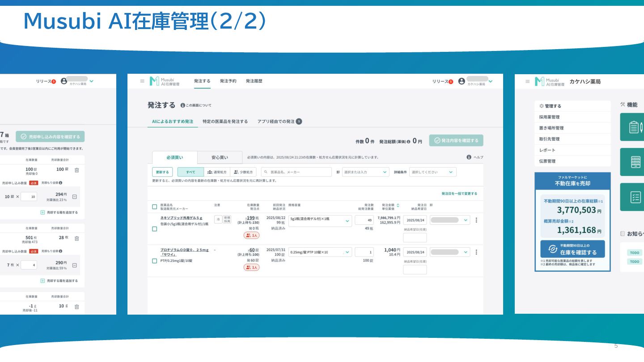
Task: Open 規格容量 dropdown 0.25mg/錠 PTP 10錠×10
Action: (x=320, y=252)
